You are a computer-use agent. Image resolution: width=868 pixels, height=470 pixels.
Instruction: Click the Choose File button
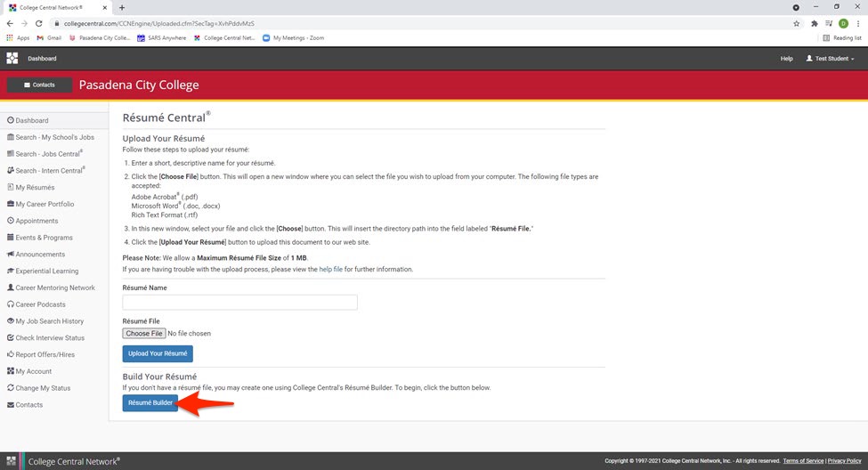(x=143, y=334)
